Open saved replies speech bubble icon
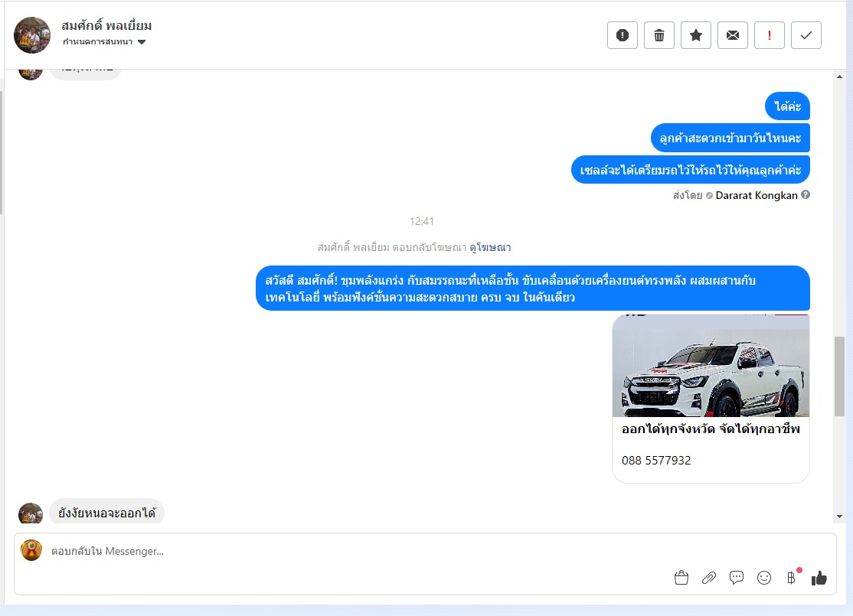The width and height of the screenshot is (853, 616). coord(737,578)
